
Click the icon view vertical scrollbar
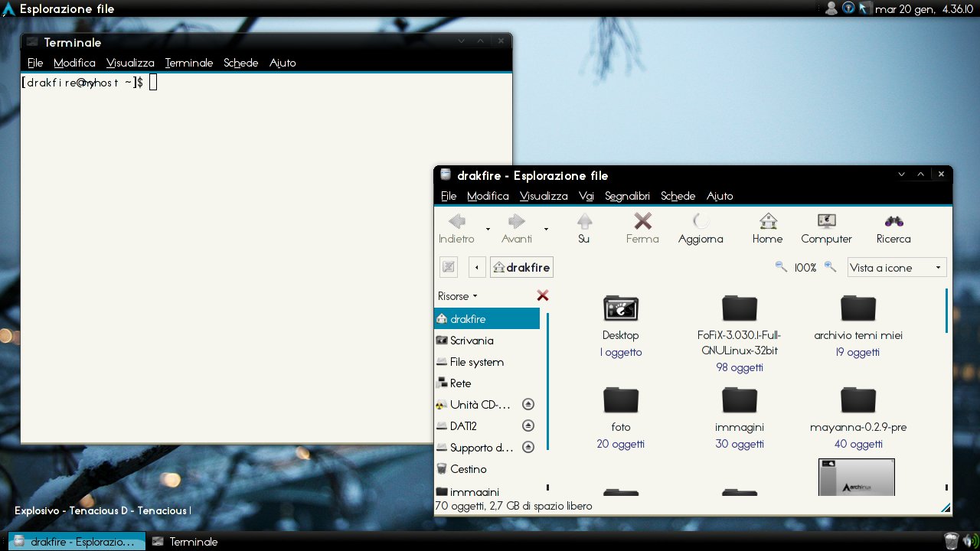click(x=947, y=310)
